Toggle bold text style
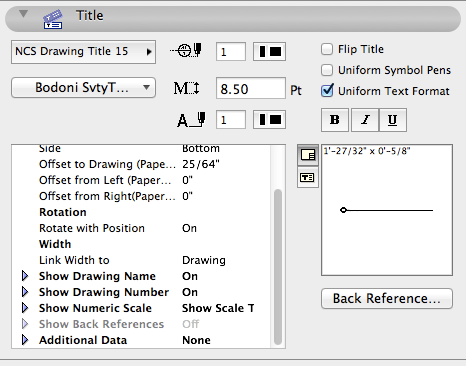The image size is (466, 366). (x=335, y=120)
